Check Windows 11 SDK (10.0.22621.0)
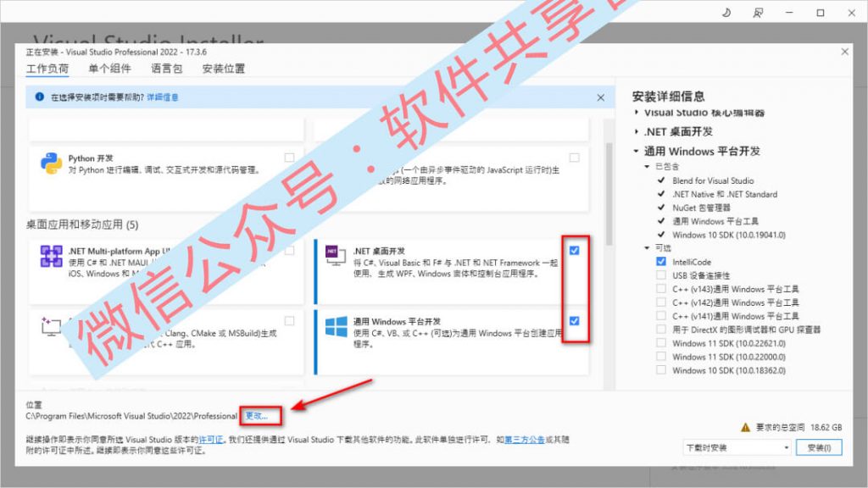This screenshot has height=488, width=868. coord(661,342)
